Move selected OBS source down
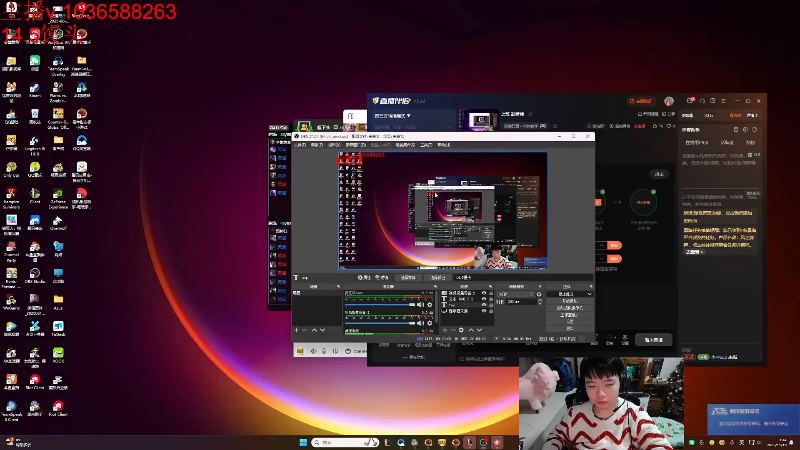 (479, 330)
